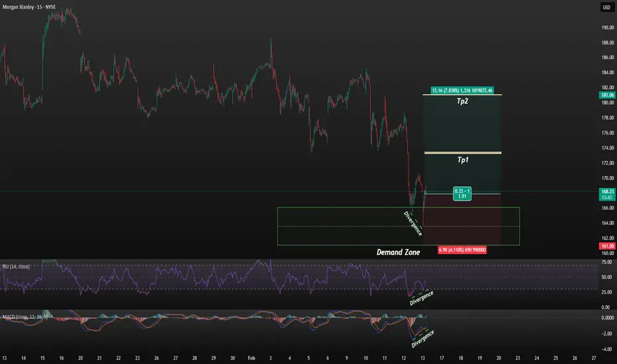Select the green profit label 13.16 (7.838%)
This screenshot has height=364, width=617.
point(462,91)
